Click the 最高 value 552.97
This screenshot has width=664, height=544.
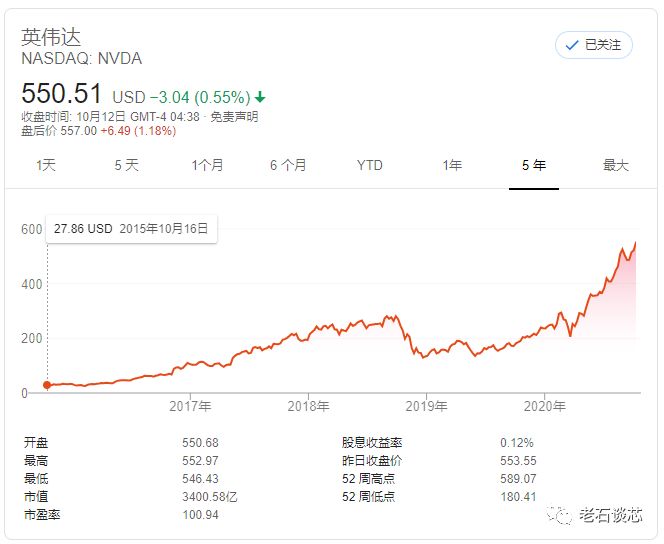tap(200, 461)
